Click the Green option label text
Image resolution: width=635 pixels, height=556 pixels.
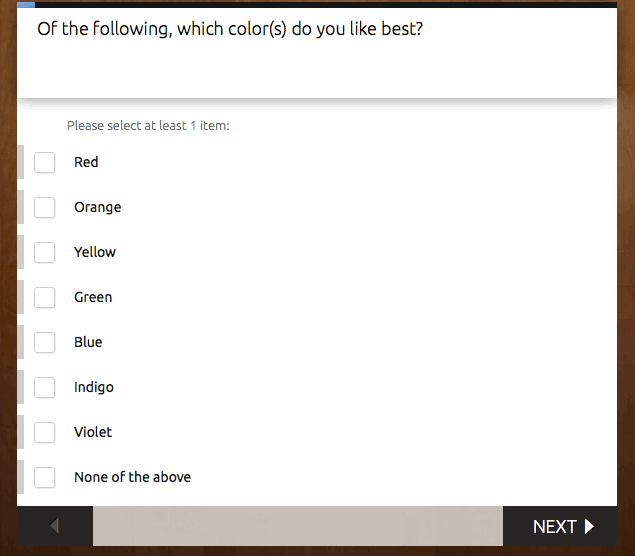93,297
